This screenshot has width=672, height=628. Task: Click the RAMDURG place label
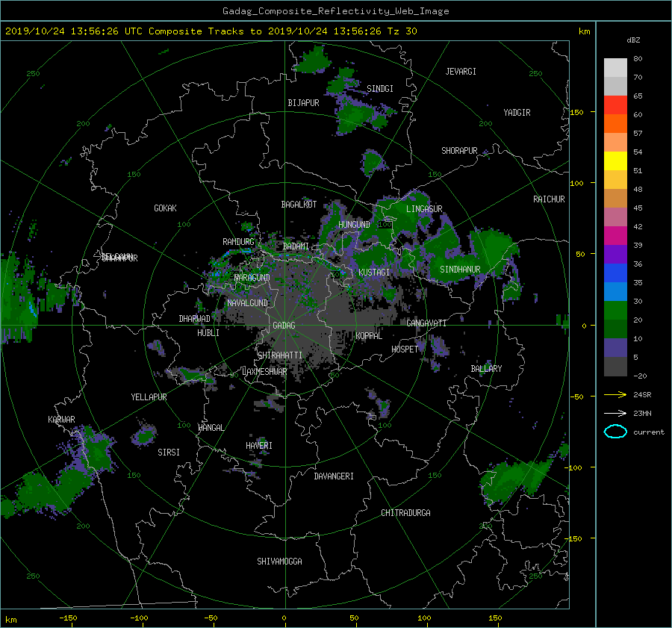click(238, 242)
